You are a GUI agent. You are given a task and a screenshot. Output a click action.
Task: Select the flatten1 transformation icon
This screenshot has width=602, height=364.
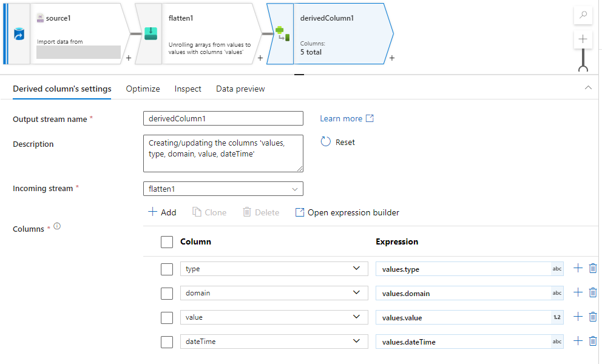coord(150,34)
